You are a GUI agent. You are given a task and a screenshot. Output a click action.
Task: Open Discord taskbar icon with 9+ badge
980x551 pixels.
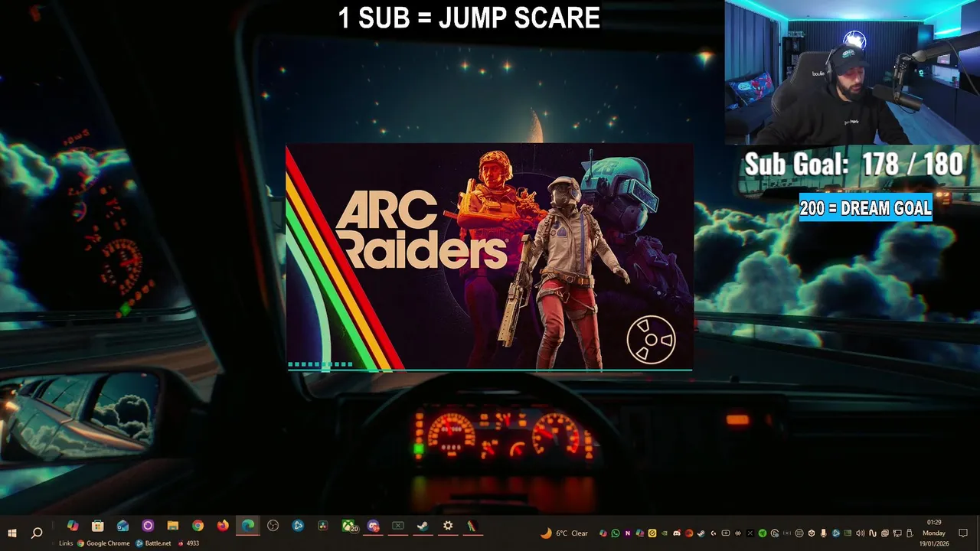point(373,526)
